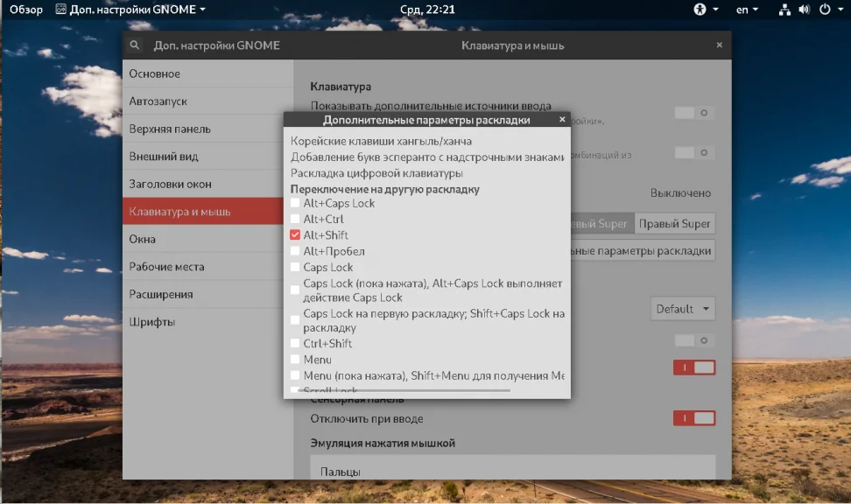Toggle the Отключить при вводе switch

click(x=694, y=418)
